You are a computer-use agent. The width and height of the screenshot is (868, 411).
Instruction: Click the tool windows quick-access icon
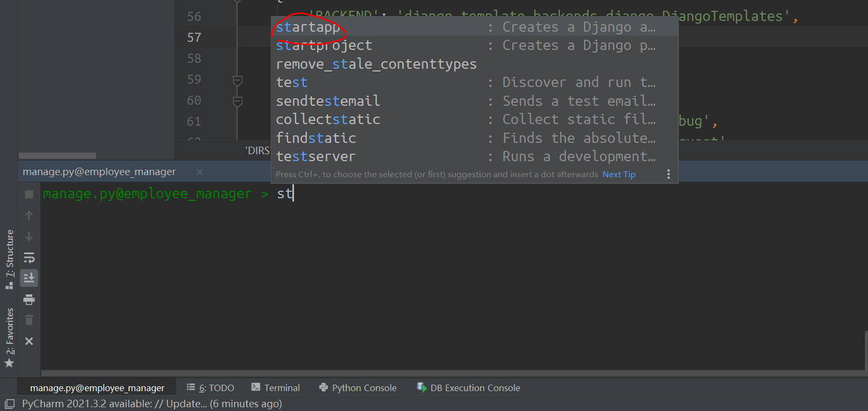click(x=9, y=404)
